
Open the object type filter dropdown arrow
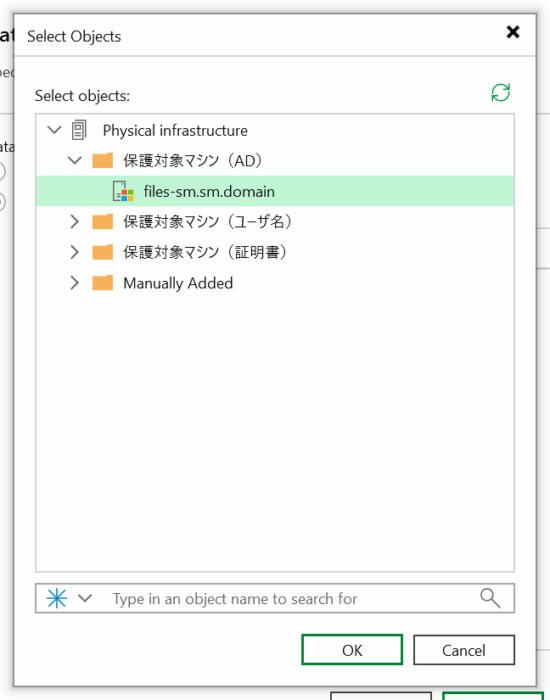point(85,598)
